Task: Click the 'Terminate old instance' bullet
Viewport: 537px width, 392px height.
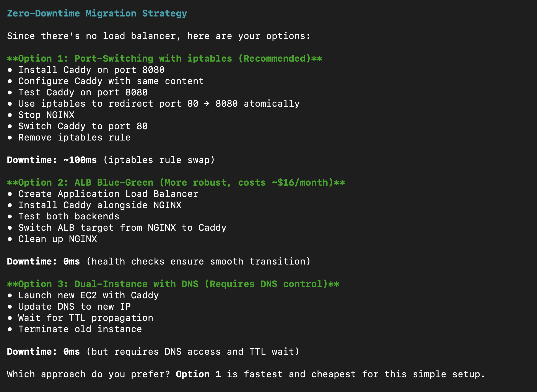Action: tap(80, 329)
